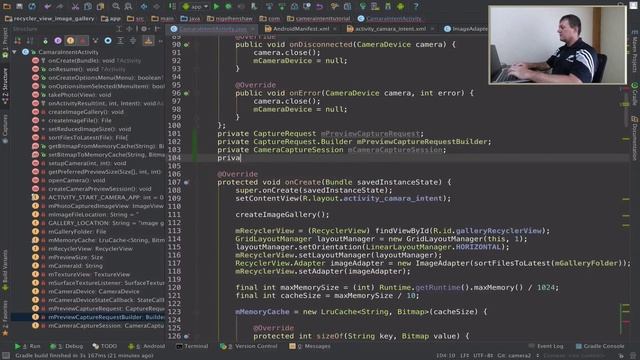Start debugging with the Debug bug icon
Screen dimensions: 640x360
coord(229,7)
